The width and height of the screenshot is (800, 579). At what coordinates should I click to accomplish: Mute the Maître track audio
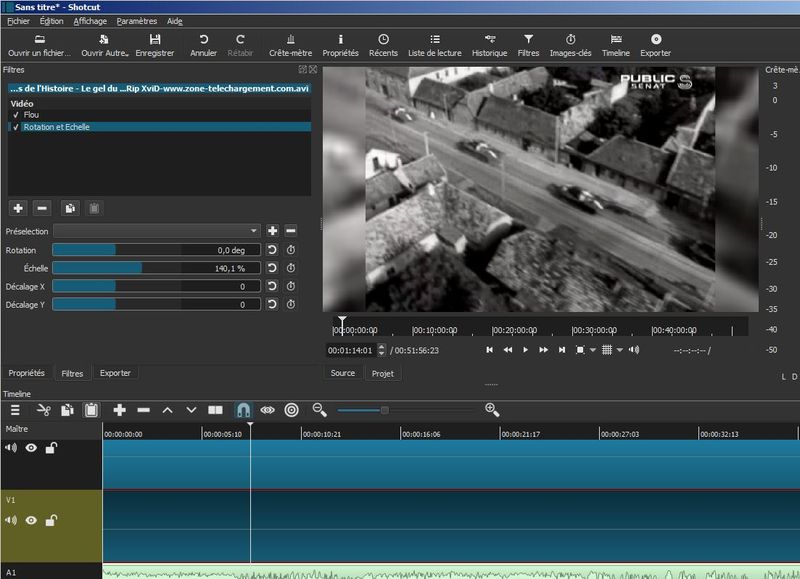[x=11, y=448]
